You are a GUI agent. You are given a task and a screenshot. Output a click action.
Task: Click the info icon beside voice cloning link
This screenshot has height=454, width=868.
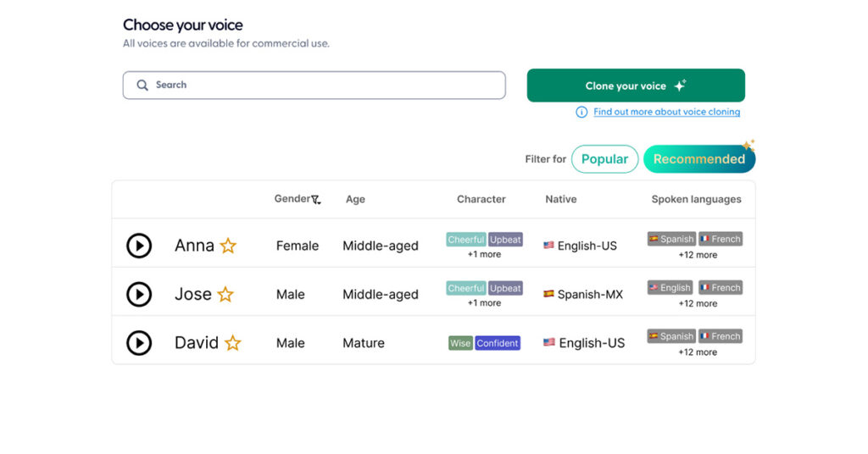pos(581,112)
